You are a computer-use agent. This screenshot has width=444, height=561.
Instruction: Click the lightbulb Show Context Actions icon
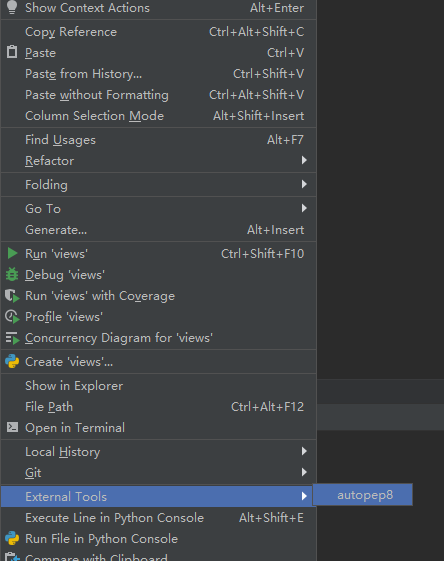[12, 7]
